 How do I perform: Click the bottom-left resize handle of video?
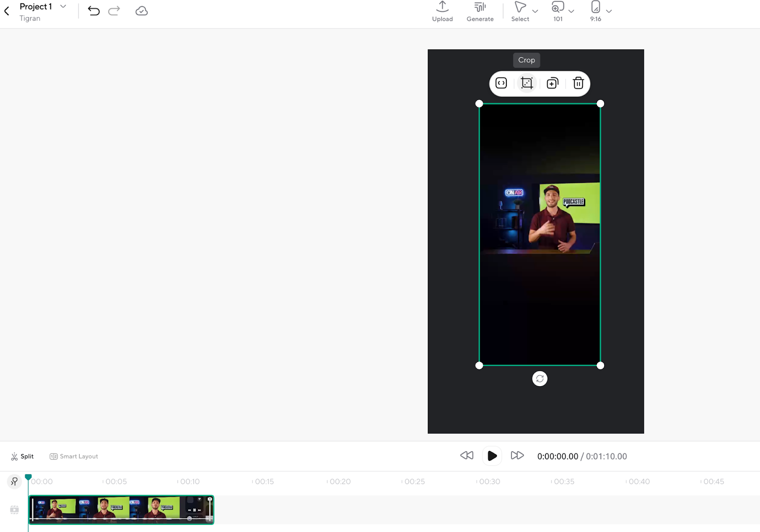[479, 365]
